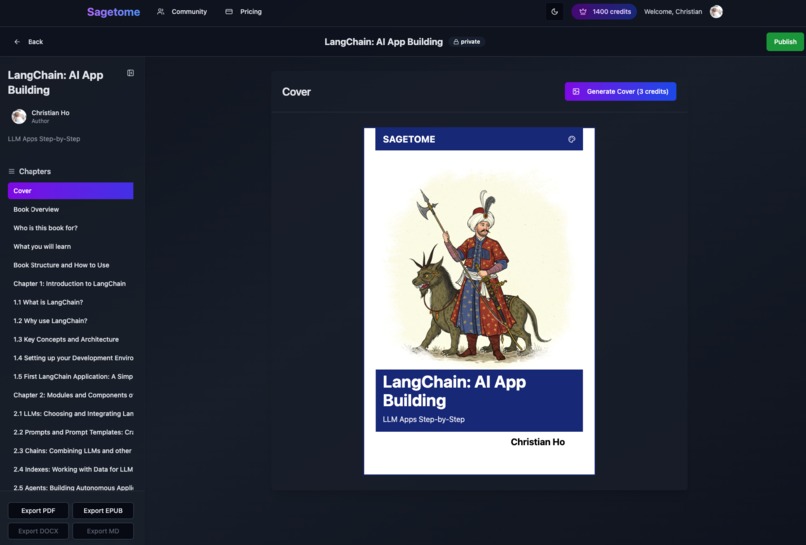Click LLM Apps Step-by-Step in sidebar
806x545 pixels.
(x=44, y=139)
